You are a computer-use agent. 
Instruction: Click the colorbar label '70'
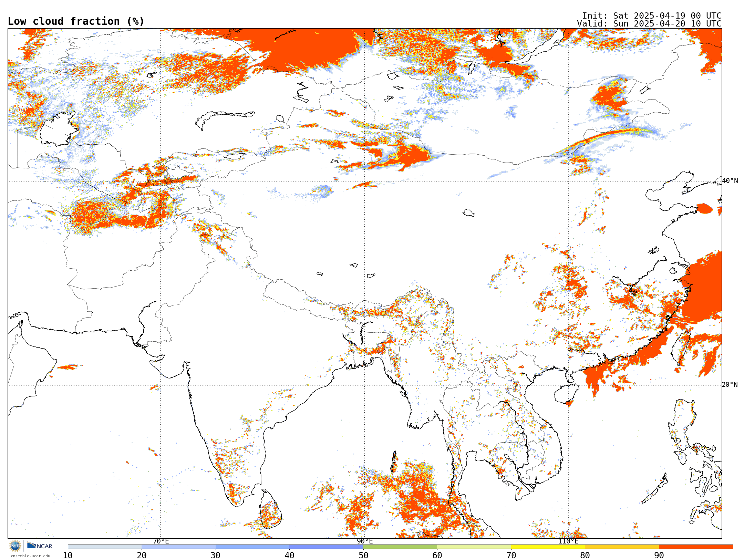coord(511,555)
